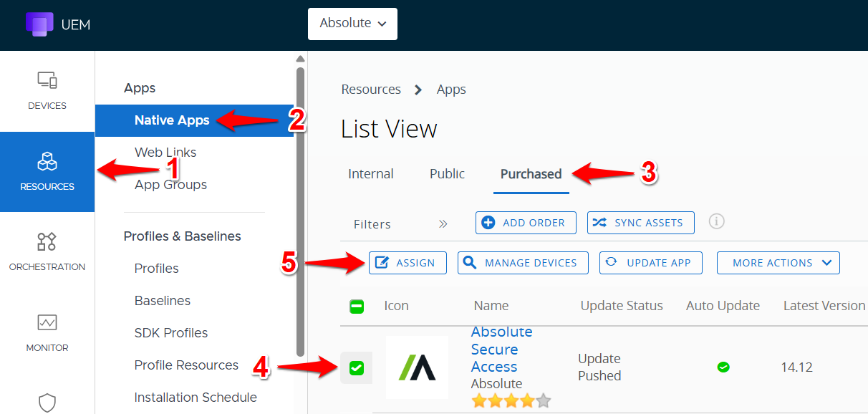Viewport: 868px width, 414px height.
Task: Click the star rating under Absolute
Action: click(x=511, y=400)
